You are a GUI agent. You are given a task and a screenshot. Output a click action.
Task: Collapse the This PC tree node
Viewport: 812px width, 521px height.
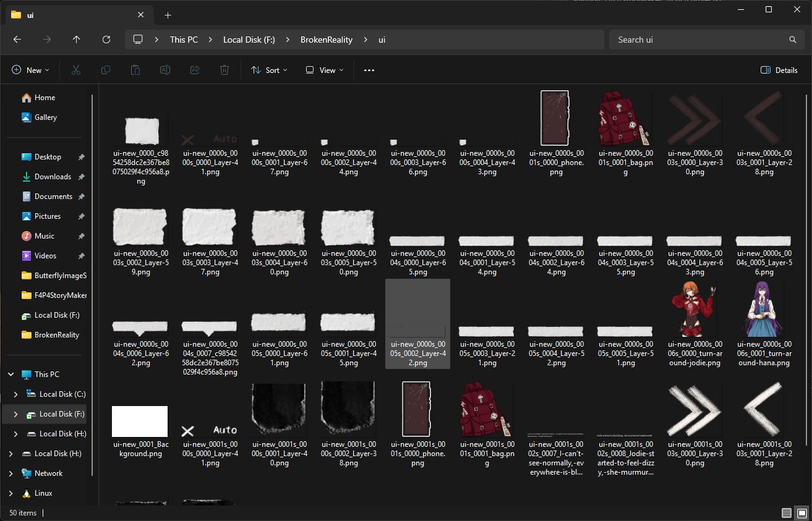tap(11, 375)
